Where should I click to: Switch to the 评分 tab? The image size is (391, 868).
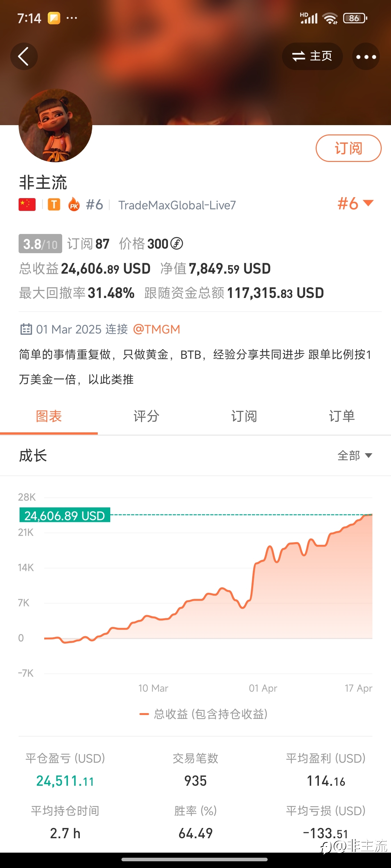click(146, 416)
